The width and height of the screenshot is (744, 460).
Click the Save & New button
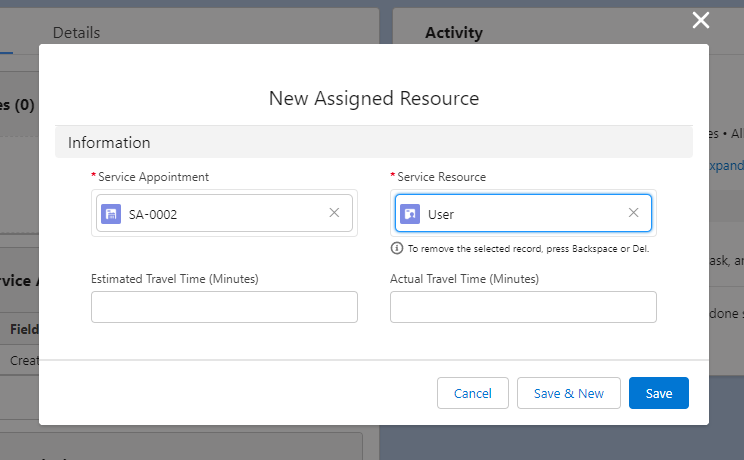coord(568,393)
